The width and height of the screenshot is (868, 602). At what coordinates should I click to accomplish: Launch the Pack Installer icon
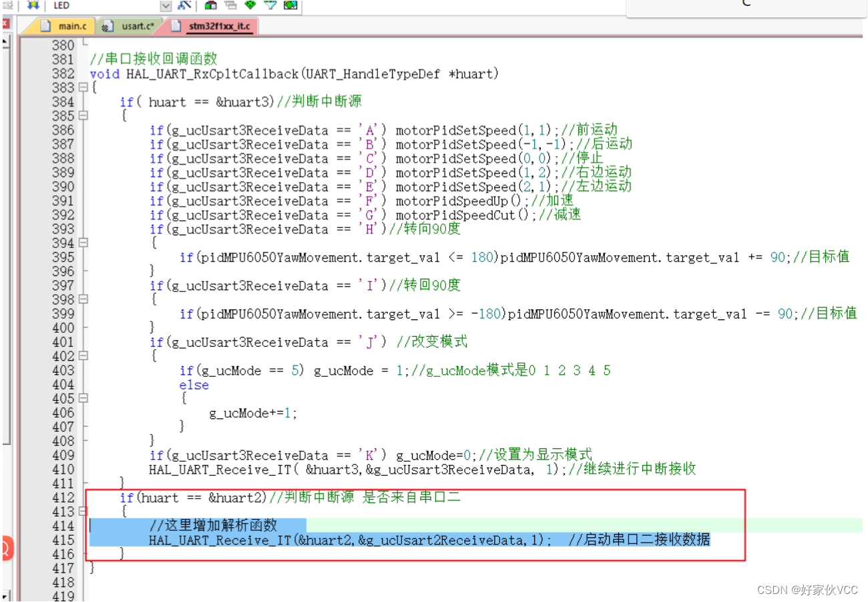(290, 5)
